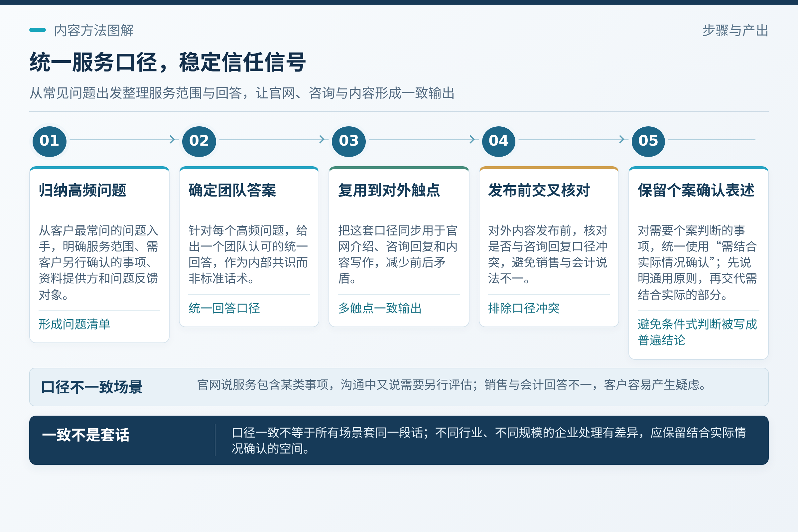This screenshot has height=532, width=798.
Task: Click the output label 形成问题清单
Action: 74,325
